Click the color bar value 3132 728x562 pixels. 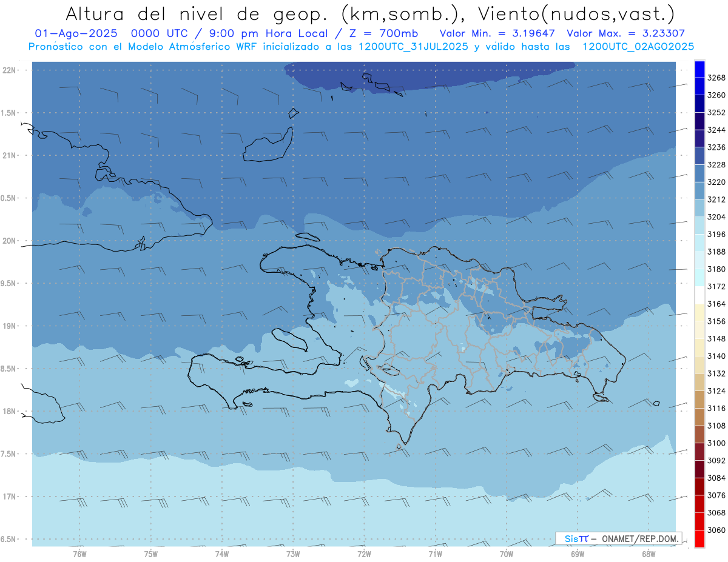717,373
